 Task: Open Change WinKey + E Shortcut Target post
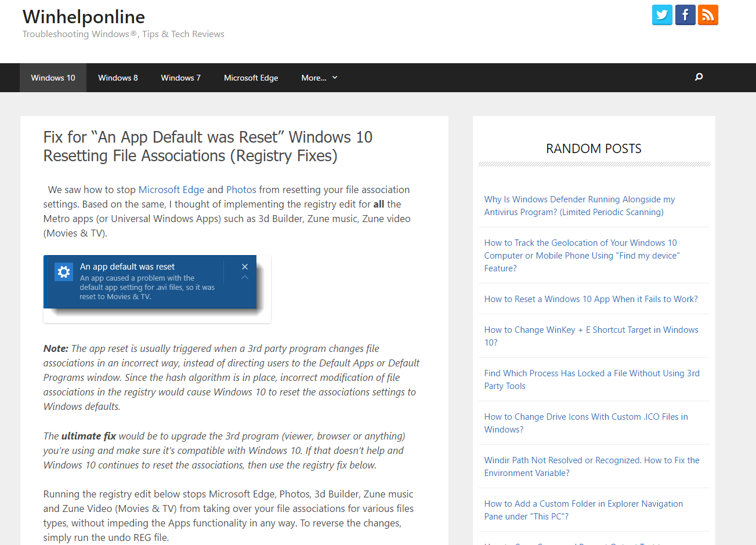pos(591,336)
